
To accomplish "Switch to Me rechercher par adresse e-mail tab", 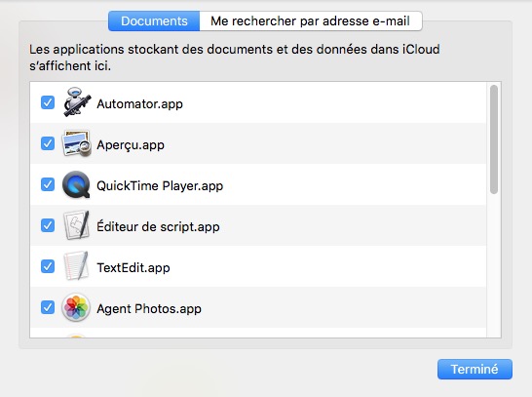I will [311, 21].
